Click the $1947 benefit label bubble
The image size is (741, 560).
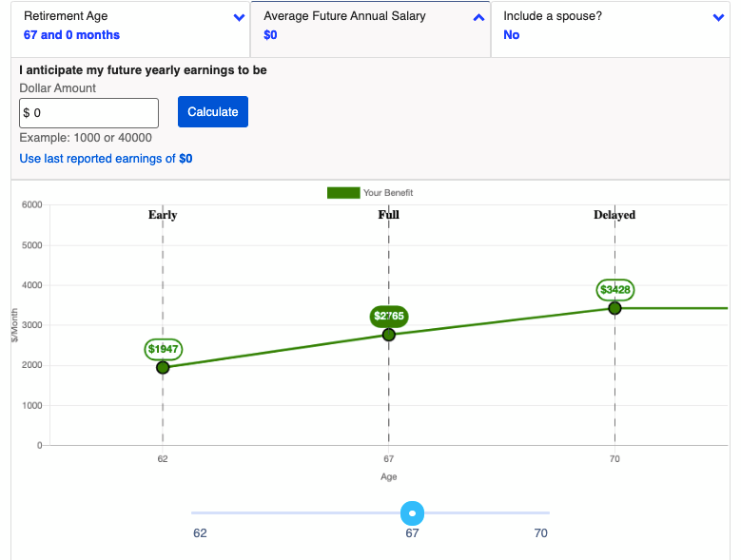164,349
